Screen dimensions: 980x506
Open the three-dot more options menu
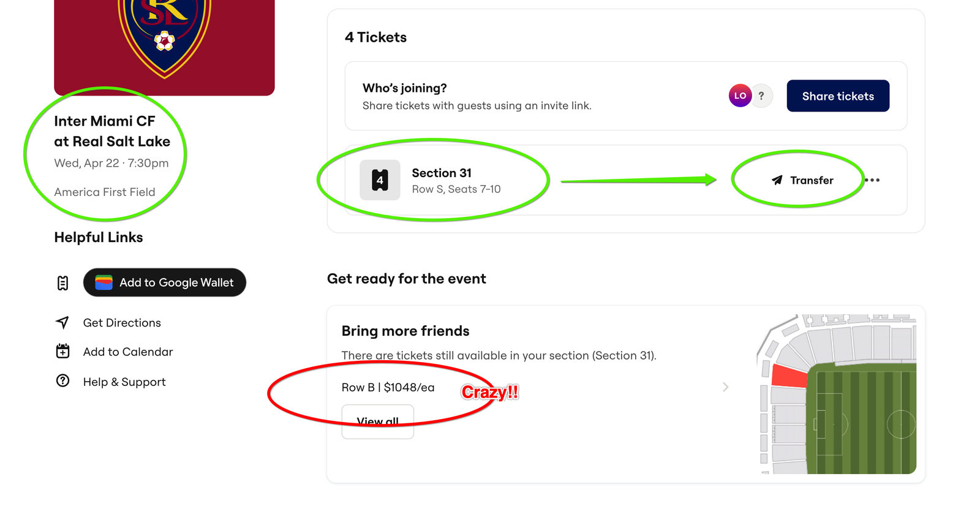[872, 180]
